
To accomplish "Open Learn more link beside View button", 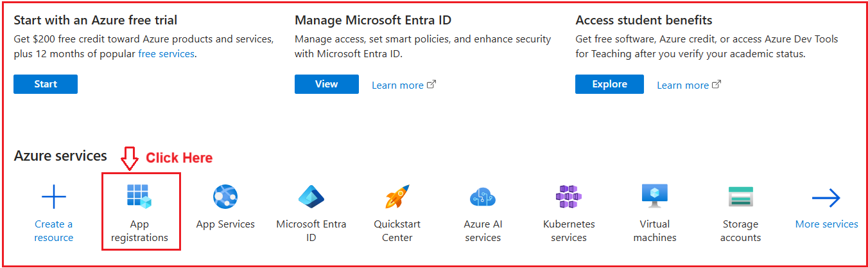I will point(404,85).
